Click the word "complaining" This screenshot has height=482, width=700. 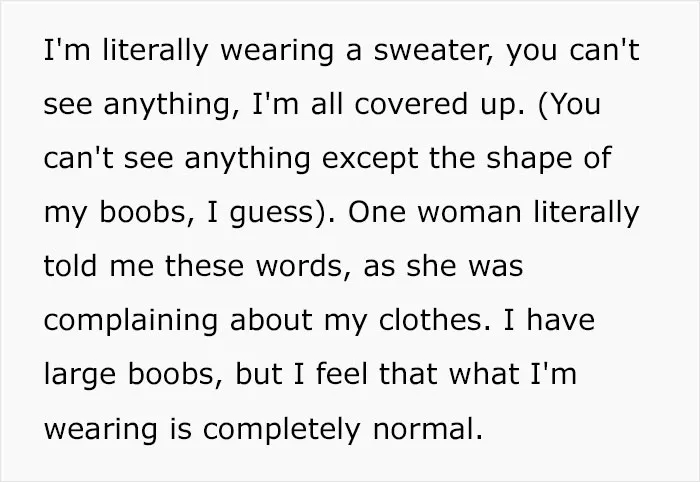(x=131, y=321)
